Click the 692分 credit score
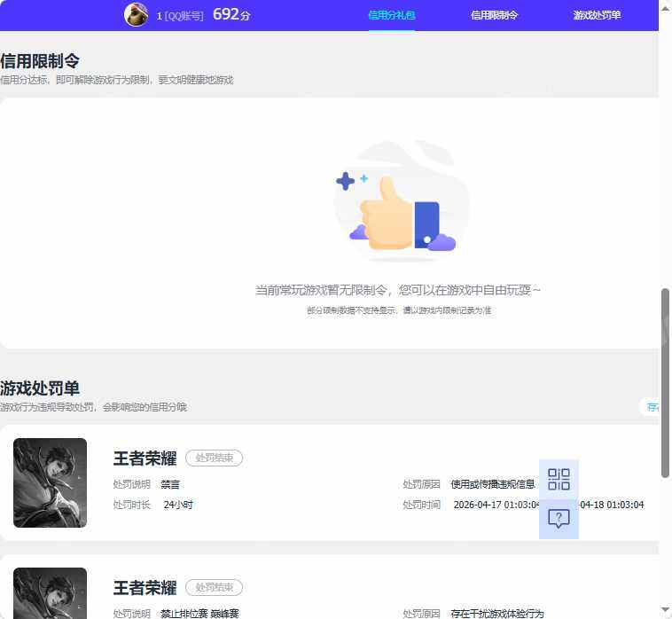Image resolution: width=672 pixels, height=619 pixels. tap(231, 14)
